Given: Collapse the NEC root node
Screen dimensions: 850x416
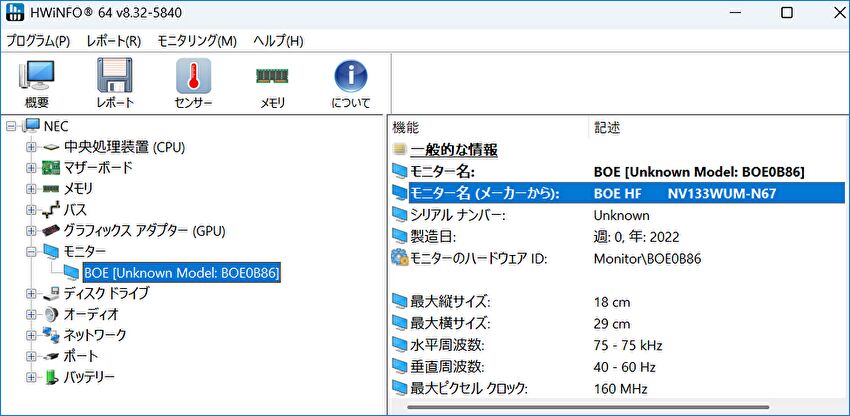Looking at the screenshot, I should pyautogui.click(x=11, y=126).
